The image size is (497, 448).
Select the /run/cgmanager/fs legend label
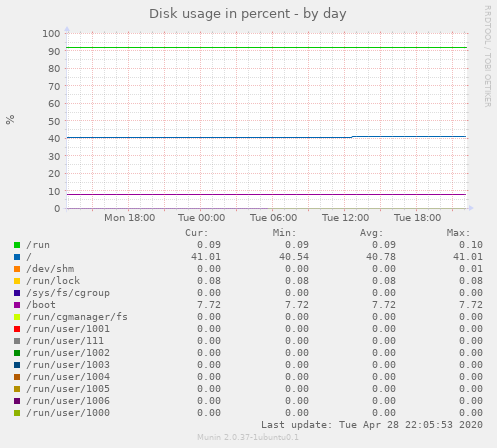[x=77, y=317]
